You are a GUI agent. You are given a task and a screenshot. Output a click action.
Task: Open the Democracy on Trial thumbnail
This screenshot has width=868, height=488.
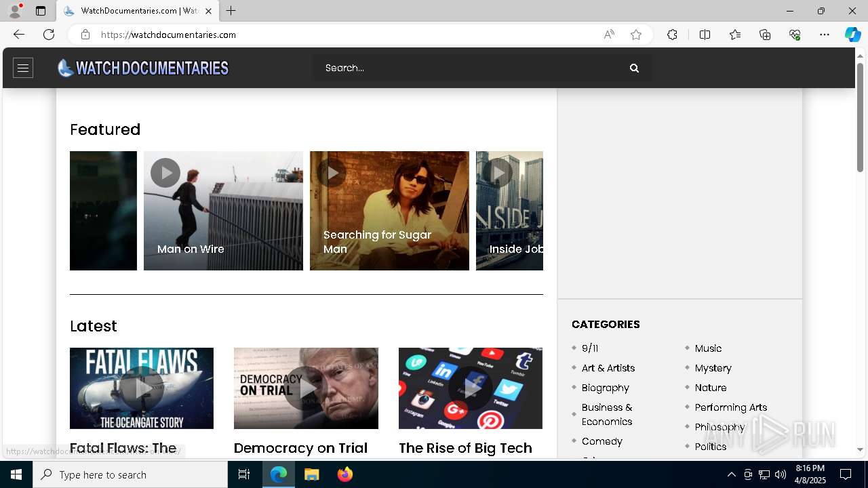coord(306,388)
